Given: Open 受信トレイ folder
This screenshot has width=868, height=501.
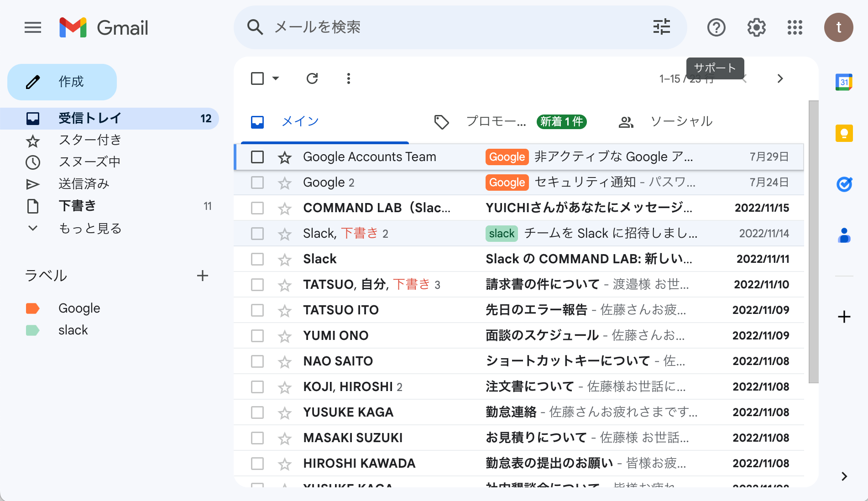Looking at the screenshot, I should click(110, 119).
